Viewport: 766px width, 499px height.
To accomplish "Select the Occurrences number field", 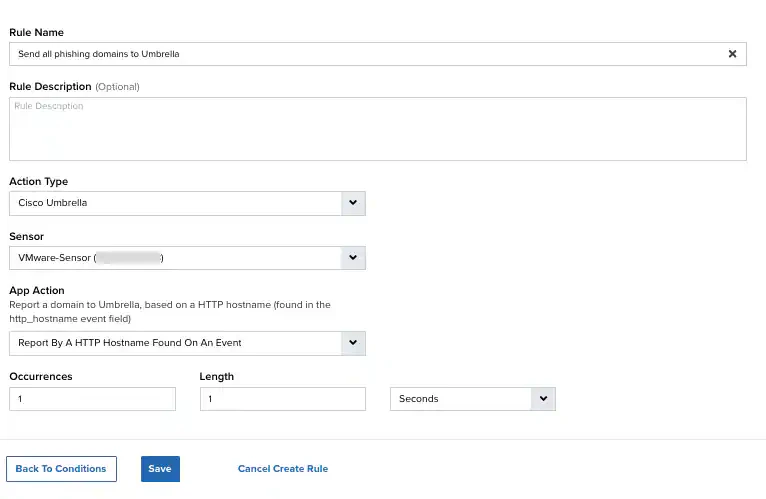I will point(92,399).
